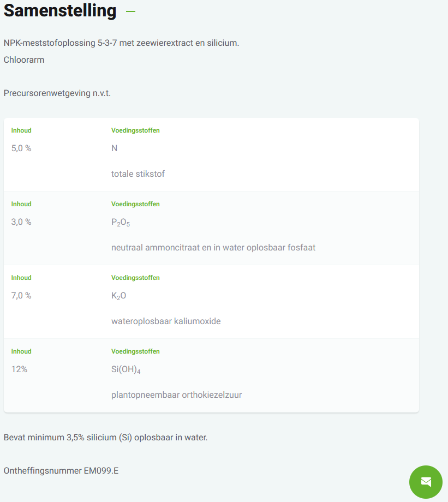
Task: Select the 12% content value
Action: [x=19, y=369]
